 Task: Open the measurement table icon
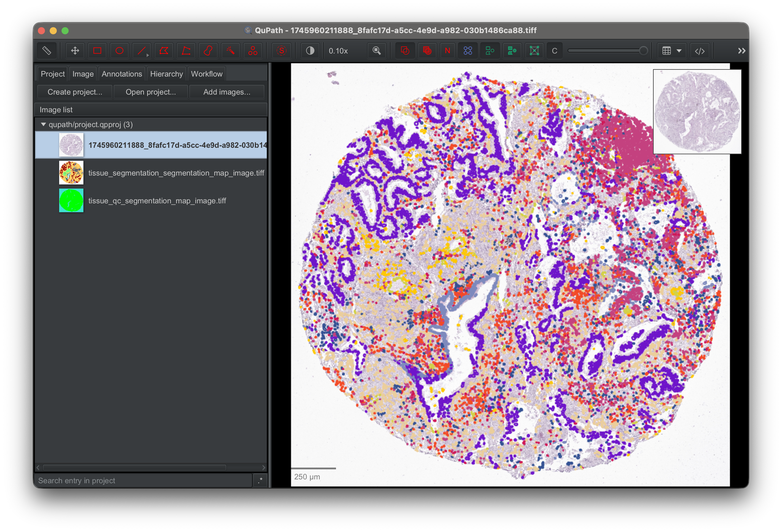pos(667,51)
